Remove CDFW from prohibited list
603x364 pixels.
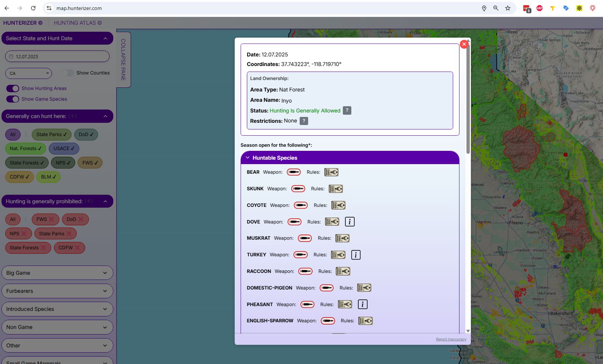(77, 247)
